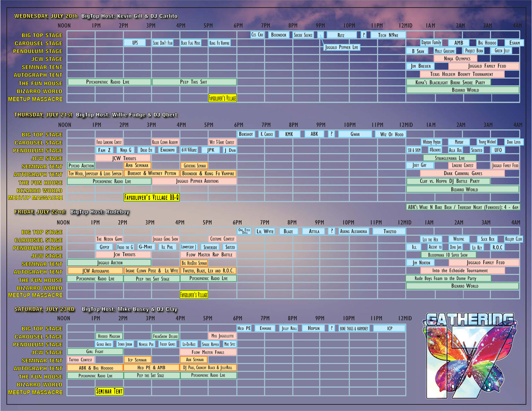This screenshot has width=532, height=411.
Task: Click The Neden Game block
Action: tap(110, 239)
